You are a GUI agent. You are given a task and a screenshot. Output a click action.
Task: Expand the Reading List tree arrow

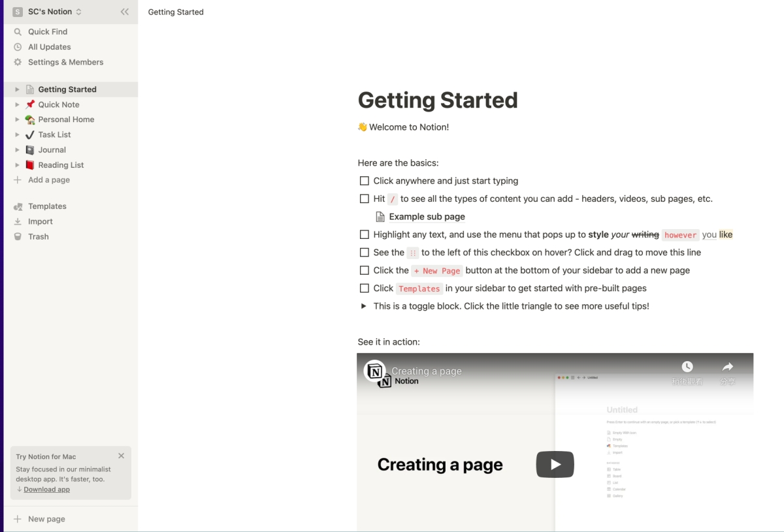coord(18,165)
